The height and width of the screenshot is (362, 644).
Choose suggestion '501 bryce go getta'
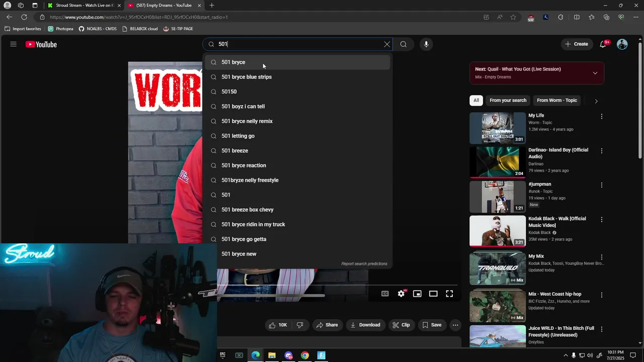pyautogui.click(x=297, y=239)
